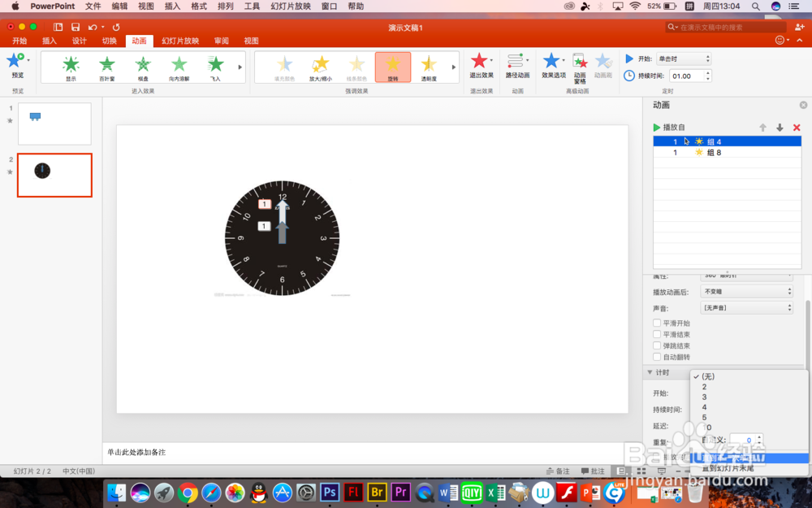Select the 组 8 animation row
The height and width of the screenshot is (508, 812).
(727, 153)
